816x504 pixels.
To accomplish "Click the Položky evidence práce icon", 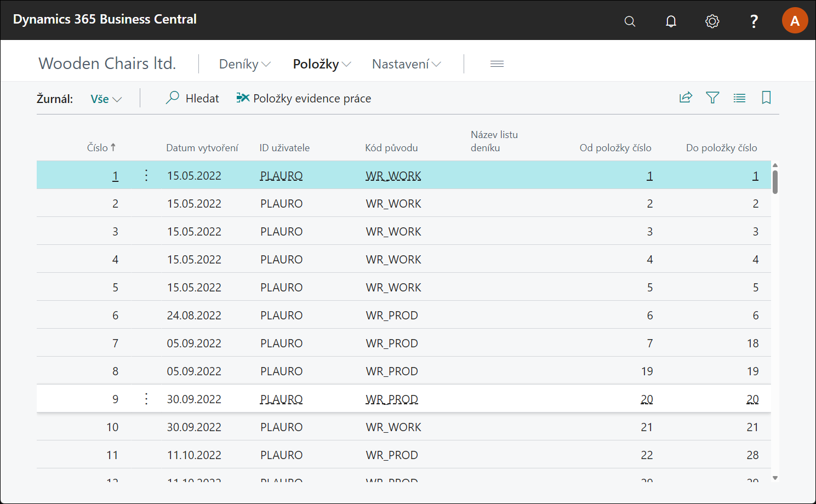I will coord(243,98).
